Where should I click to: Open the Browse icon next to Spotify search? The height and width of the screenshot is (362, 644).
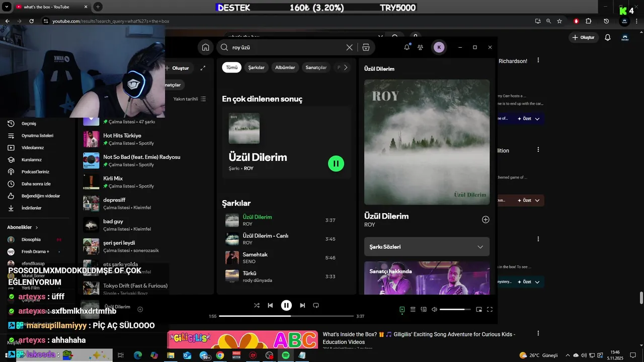click(x=366, y=47)
